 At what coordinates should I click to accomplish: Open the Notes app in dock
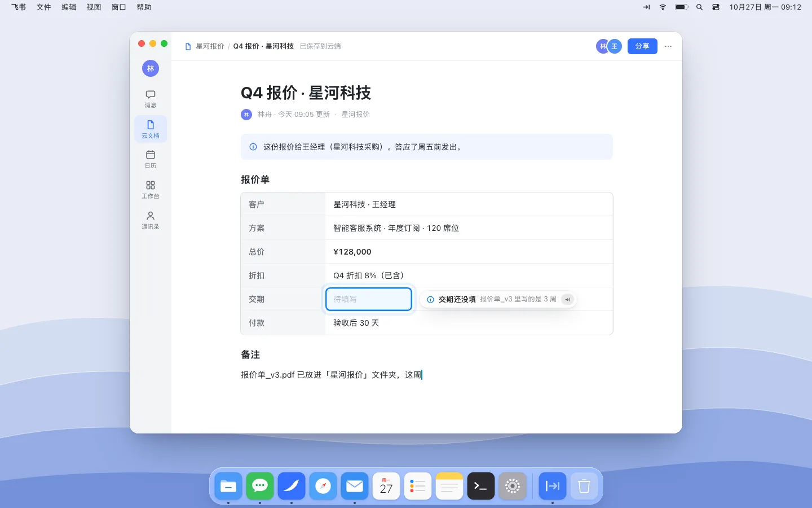(449, 486)
